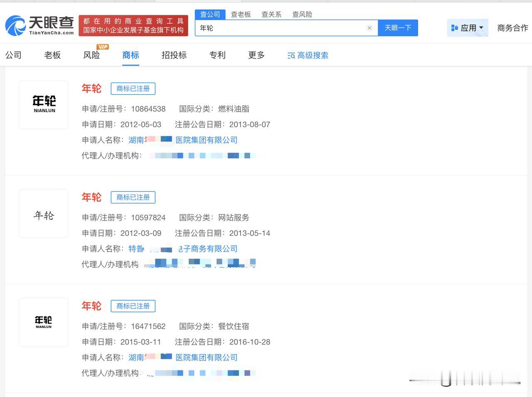This screenshot has width=532, height=397.
Task: Switch to the 招投标 category tab
Action: pyautogui.click(x=174, y=55)
